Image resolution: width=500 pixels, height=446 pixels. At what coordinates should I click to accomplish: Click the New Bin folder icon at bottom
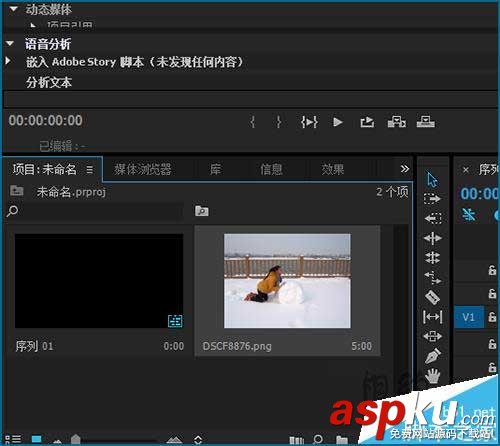[342, 440]
